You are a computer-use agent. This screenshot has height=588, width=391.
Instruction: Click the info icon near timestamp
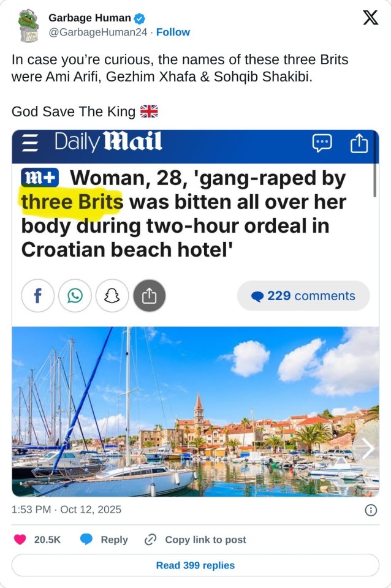371,510
